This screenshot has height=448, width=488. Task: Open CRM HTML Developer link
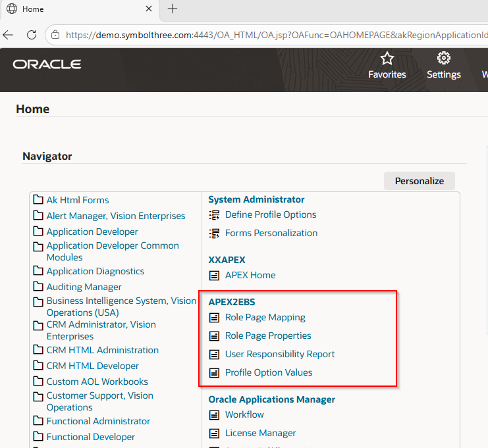coord(92,366)
